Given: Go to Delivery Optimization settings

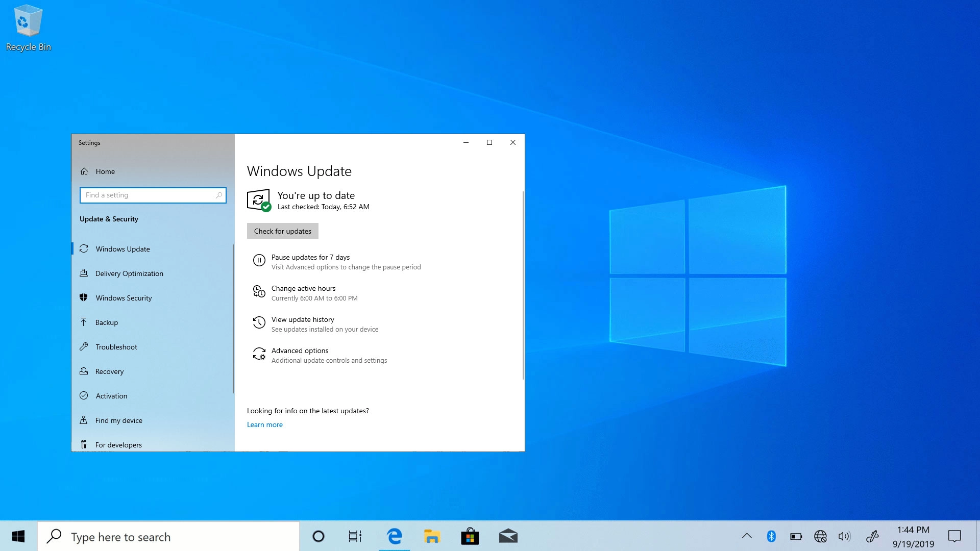Looking at the screenshot, I should point(129,273).
